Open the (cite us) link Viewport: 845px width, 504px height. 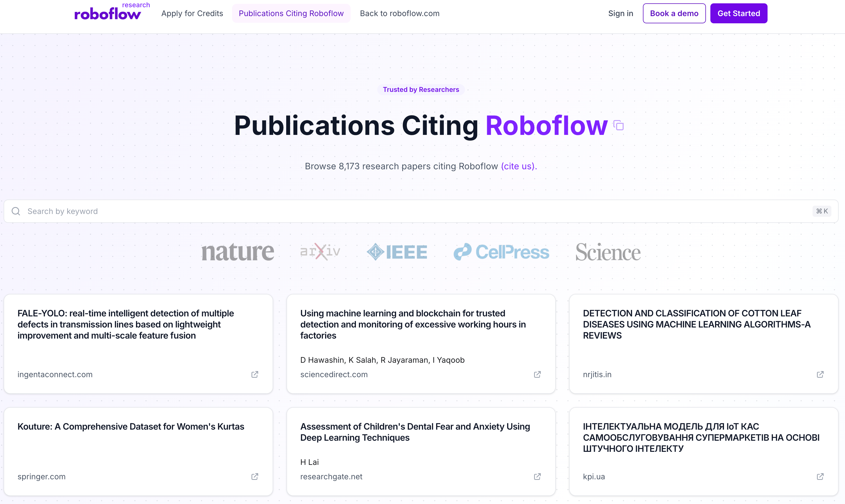(517, 166)
